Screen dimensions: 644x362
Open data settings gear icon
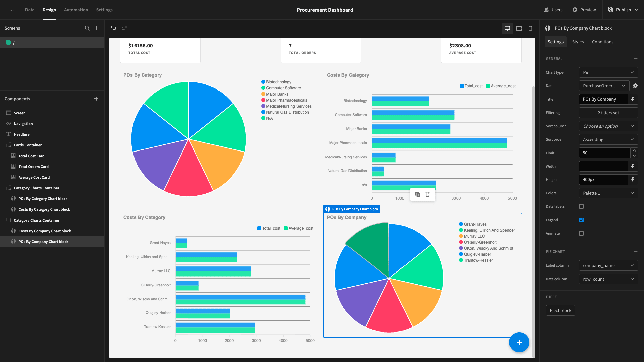(x=635, y=86)
